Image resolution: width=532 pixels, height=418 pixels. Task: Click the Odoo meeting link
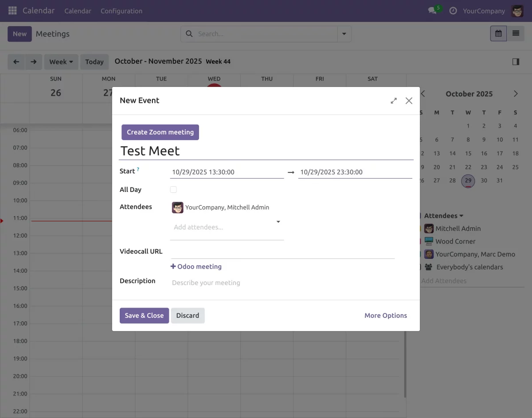(196, 266)
